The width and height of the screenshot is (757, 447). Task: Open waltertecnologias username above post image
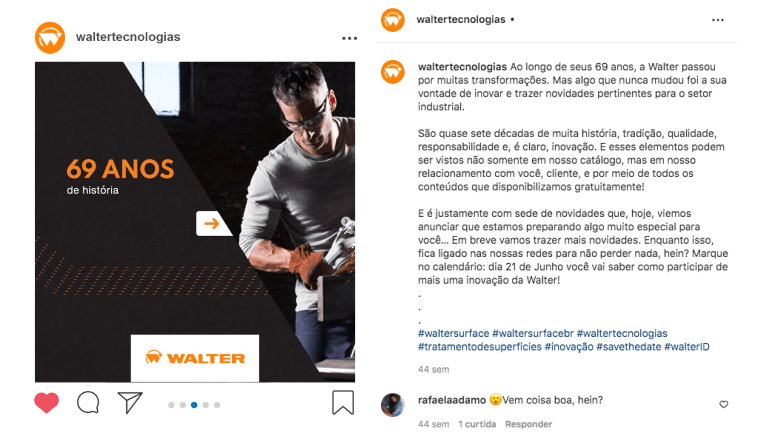(x=128, y=37)
